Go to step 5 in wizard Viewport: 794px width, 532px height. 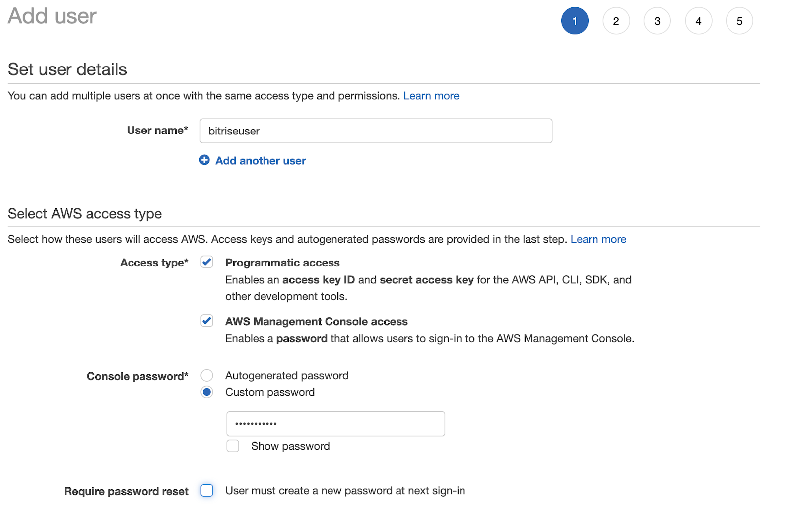click(x=739, y=21)
